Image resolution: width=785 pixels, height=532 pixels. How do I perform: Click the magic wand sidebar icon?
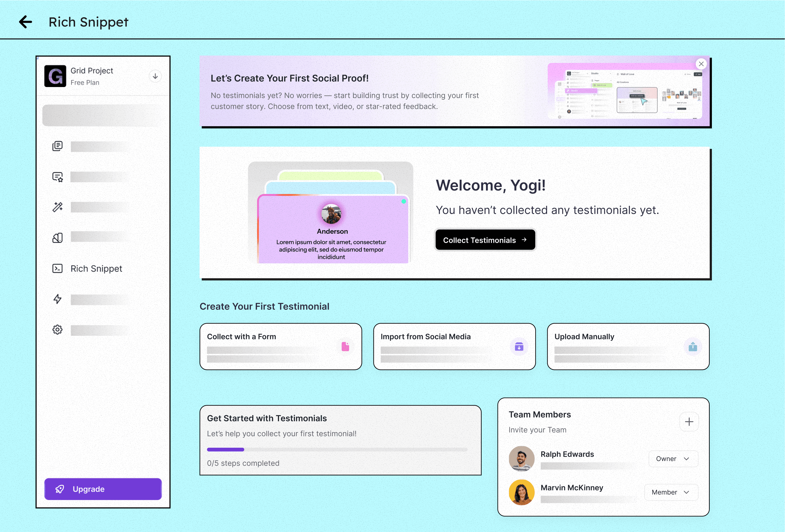tap(57, 207)
